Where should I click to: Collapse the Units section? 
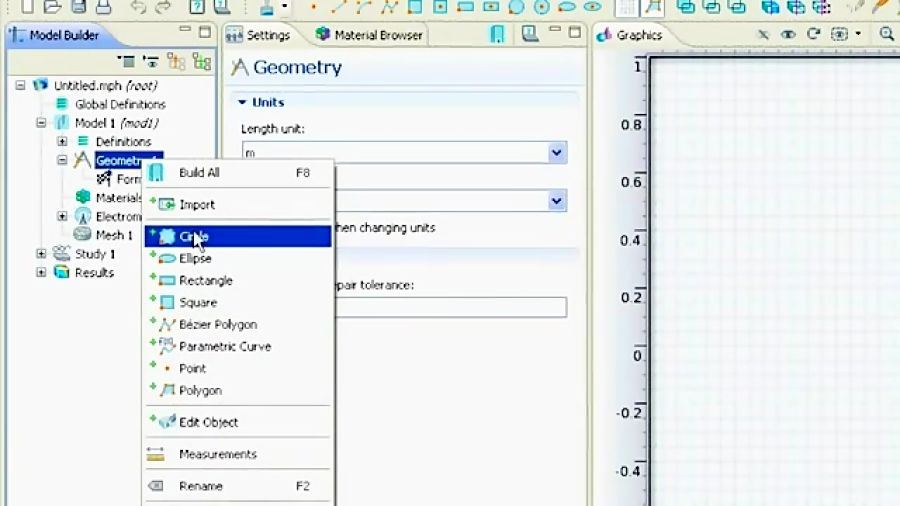tap(242, 102)
